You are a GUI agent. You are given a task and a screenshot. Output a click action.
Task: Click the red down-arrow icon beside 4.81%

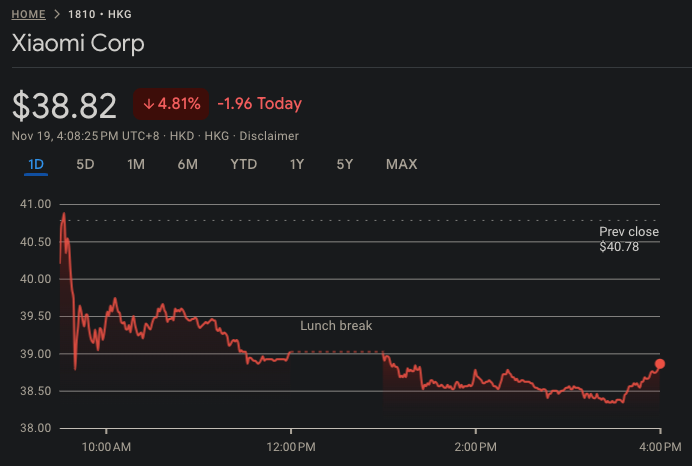point(148,103)
